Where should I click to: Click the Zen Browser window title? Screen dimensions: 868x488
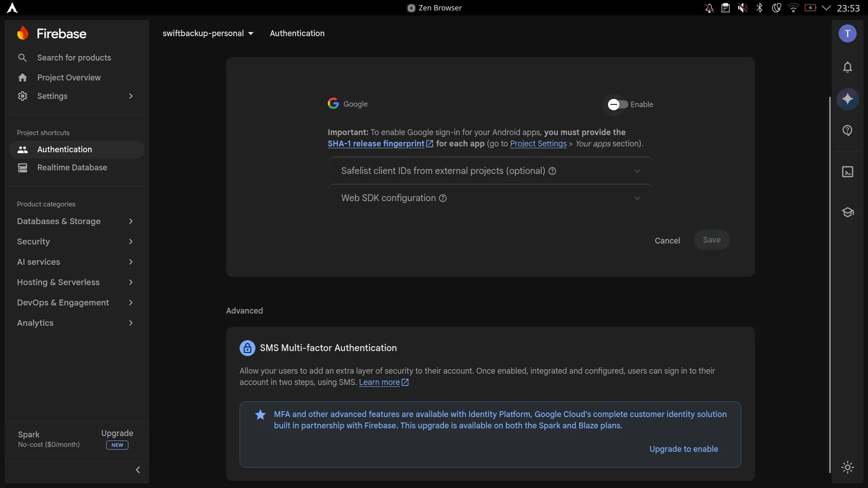tap(434, 8)
